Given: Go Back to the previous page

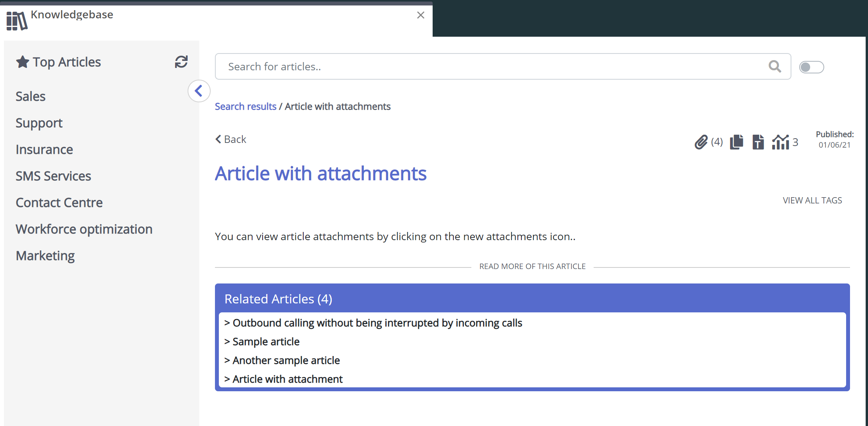Looking at the screenshot, I should pos(231,139).
